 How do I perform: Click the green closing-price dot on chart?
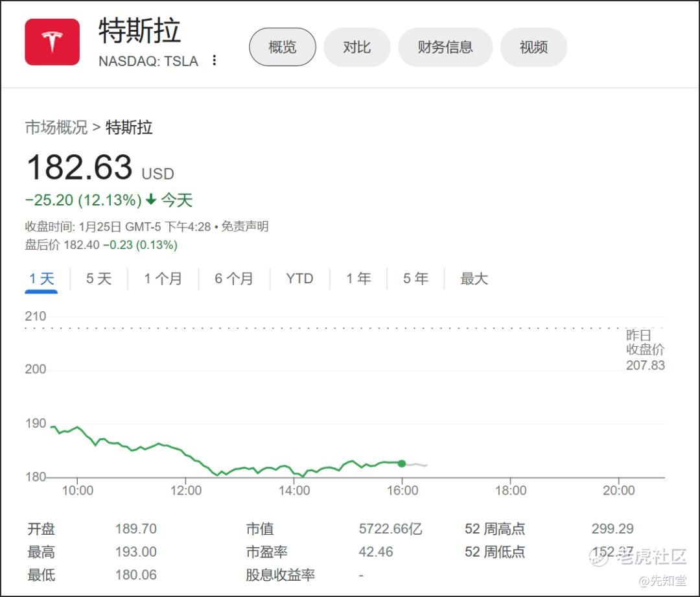(402, 463)
